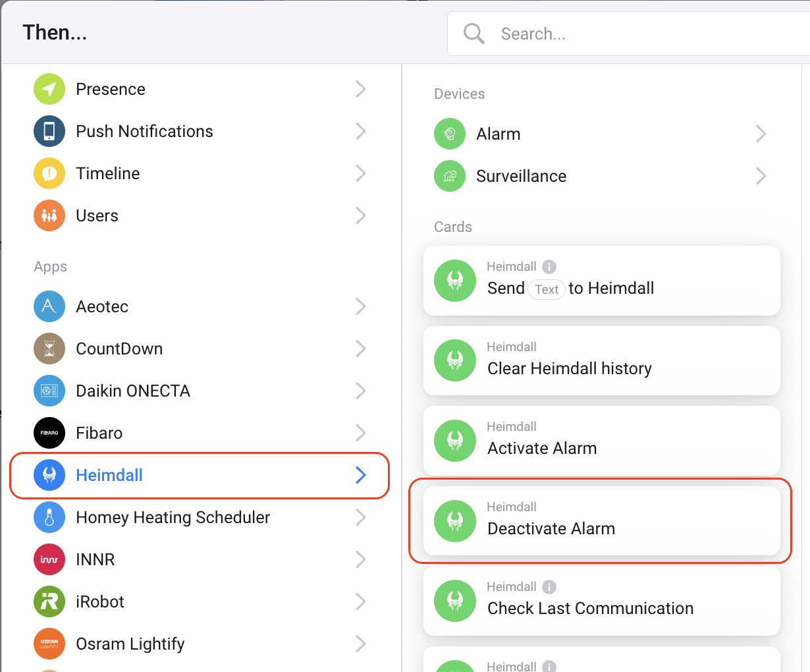Image resolution: width=810 pixels, height=672 pixels.
Task: Click Heimdall icon on Send Text card
Action: point(455,281)
